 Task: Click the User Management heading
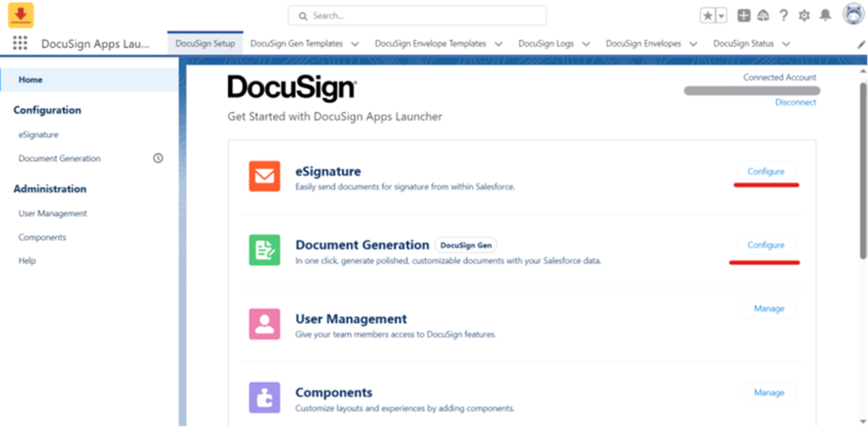tap(351, 319)
